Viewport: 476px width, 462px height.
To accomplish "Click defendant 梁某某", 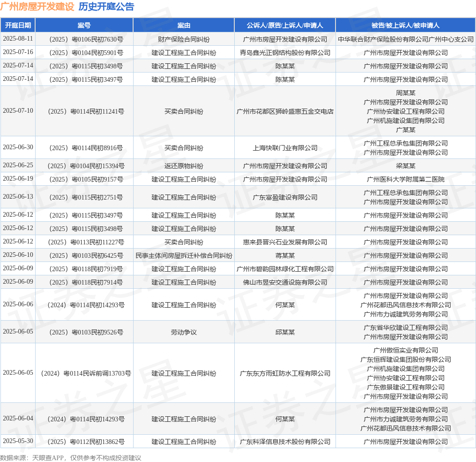I will tap(406, 166).
